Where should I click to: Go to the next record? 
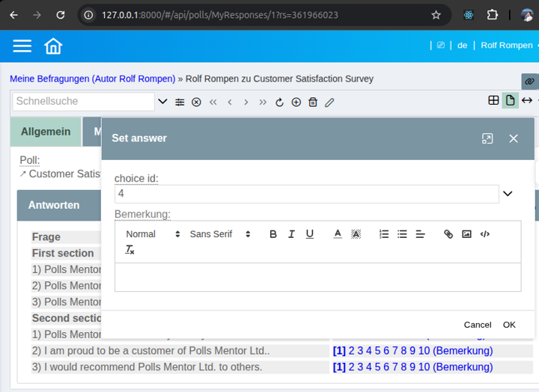click(x=246, y=102)
